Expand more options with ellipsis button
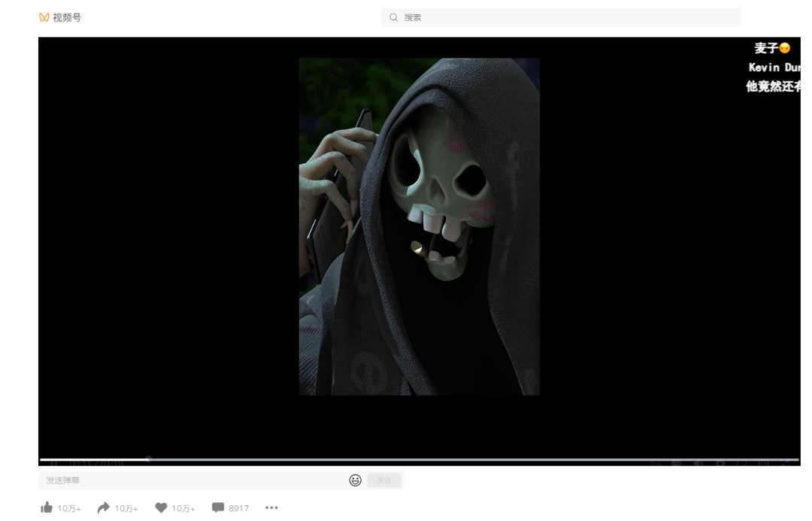The height and width of the screenshot is (521, 812). click(271, 508)
